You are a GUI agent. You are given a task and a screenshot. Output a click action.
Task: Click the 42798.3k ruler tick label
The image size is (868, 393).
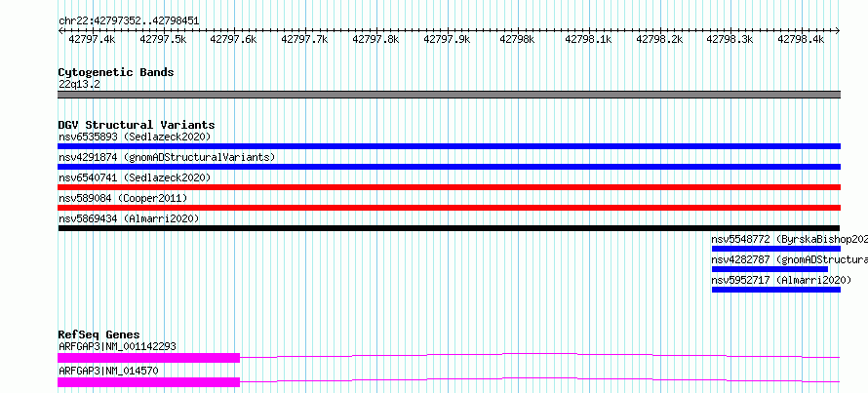tap(730, 39)
